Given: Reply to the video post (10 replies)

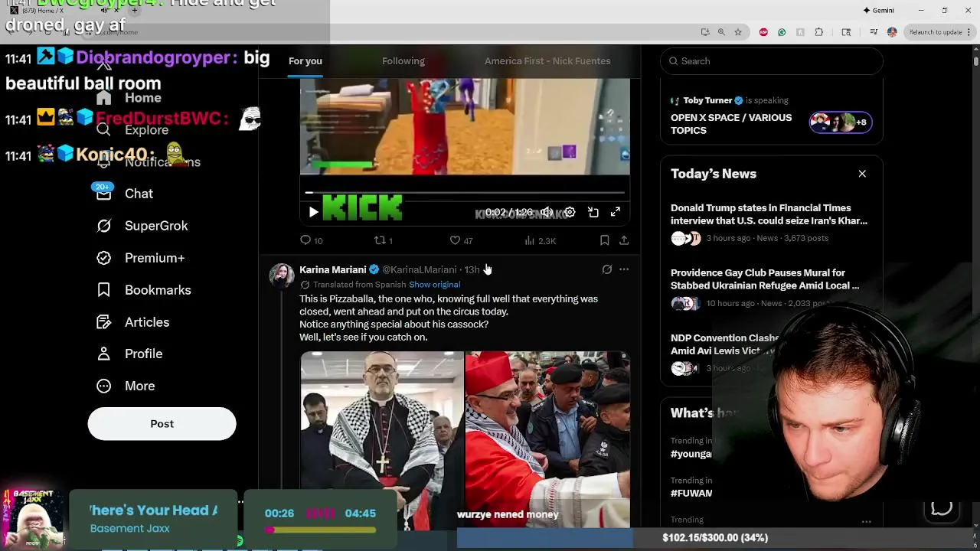Looking at the screenshot, I should pos(312,240).
